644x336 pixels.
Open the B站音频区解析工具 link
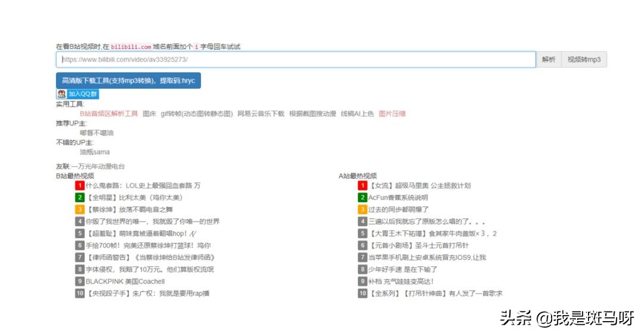(109, 113)
